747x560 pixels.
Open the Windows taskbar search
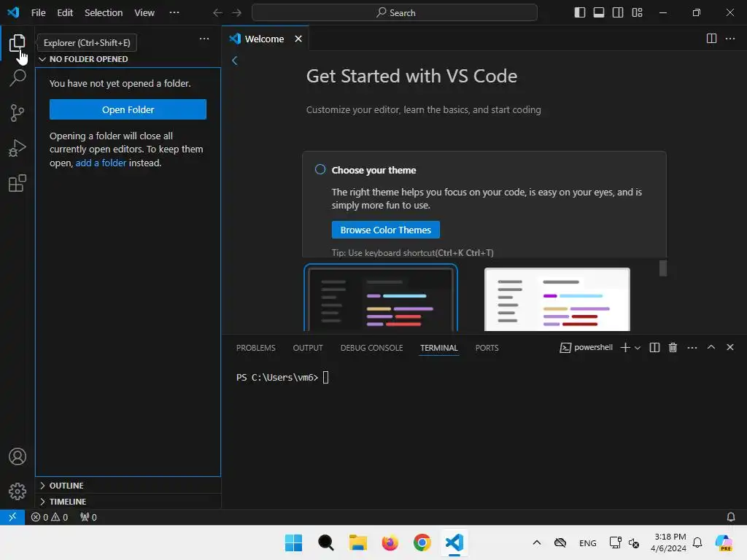[x=326, y=542]
